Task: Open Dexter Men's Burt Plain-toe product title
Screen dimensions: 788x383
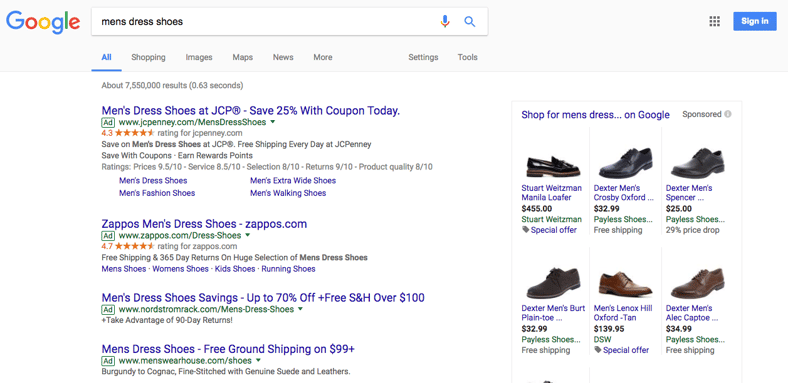Action: point(553,313)
